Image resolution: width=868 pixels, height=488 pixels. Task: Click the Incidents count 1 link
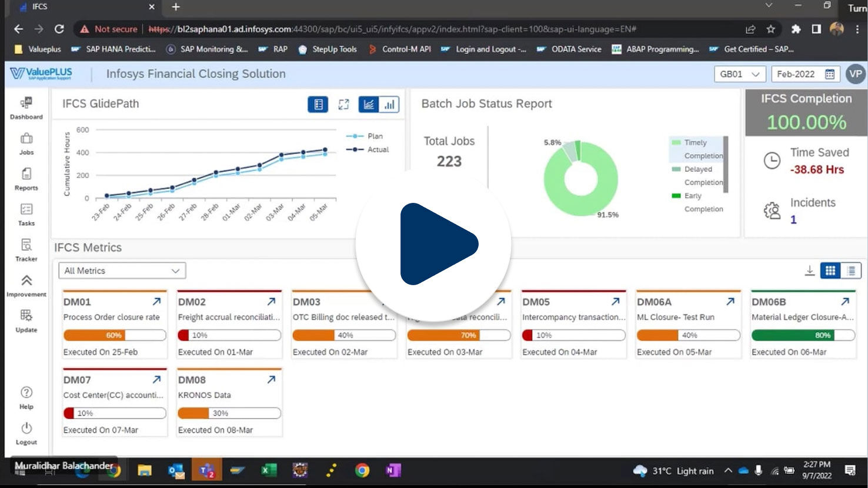coord(793,220)
